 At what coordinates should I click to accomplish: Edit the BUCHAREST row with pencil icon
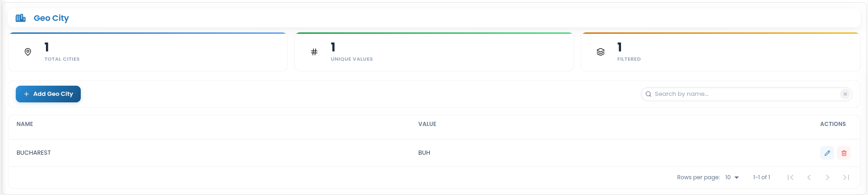point(827,153)
